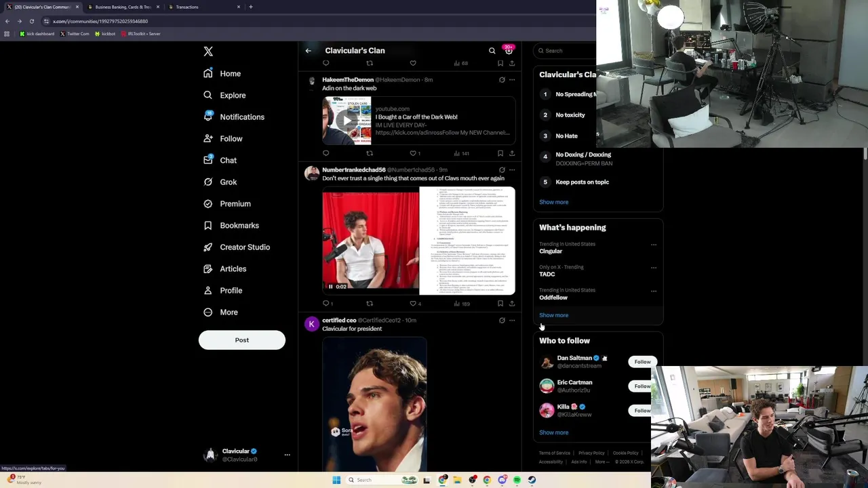View analytics of the post with 141 views
This screenshot has height=488, width=868.
tap(462, 153)
